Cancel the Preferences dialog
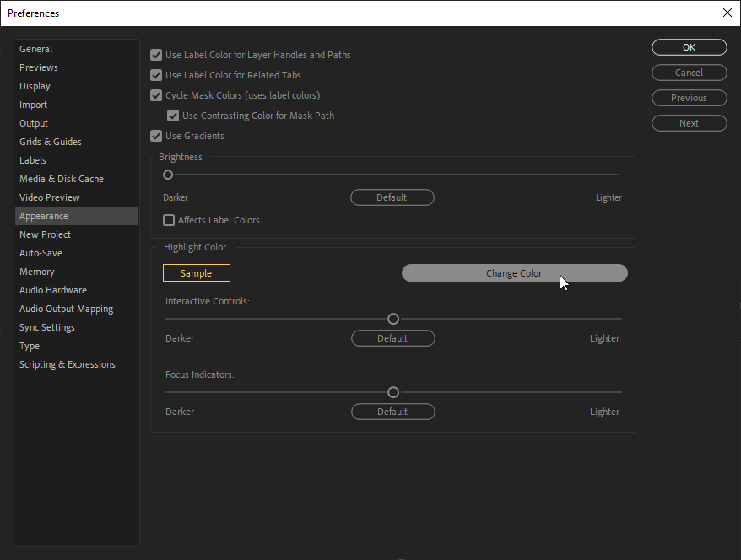 pos(689,73)
